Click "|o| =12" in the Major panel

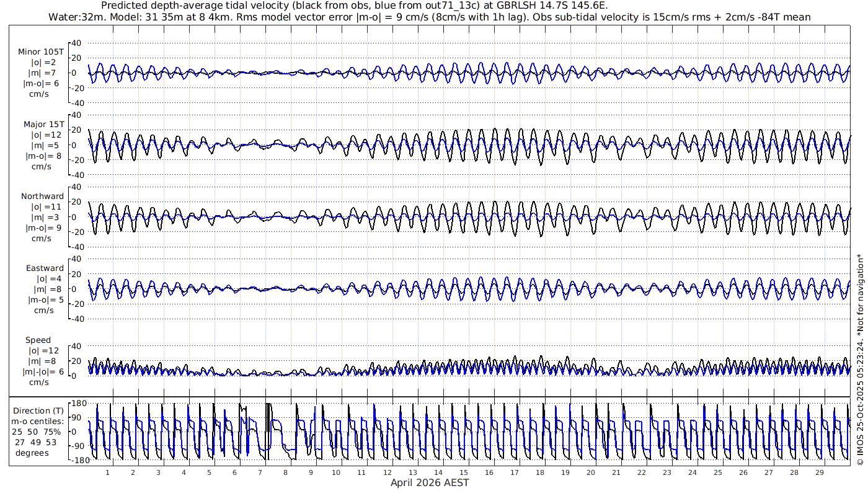tap(46, 135)
